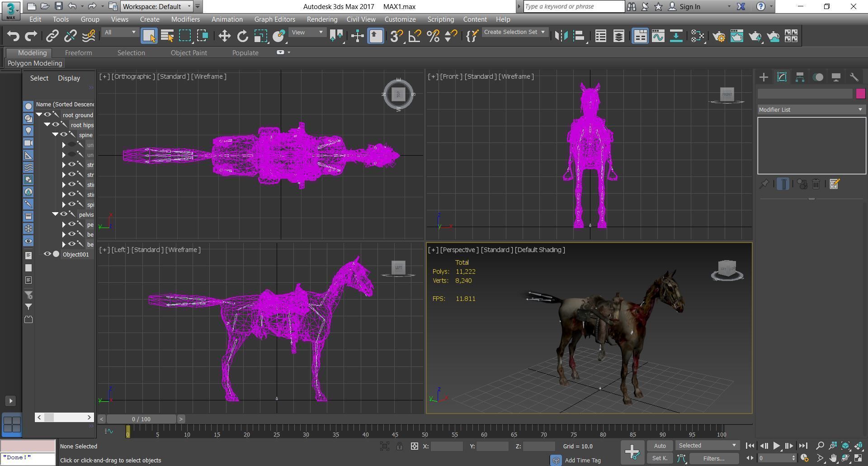Open Create Selection Set dropdown
The image size is (868, 466).
[x=514, y=32]
